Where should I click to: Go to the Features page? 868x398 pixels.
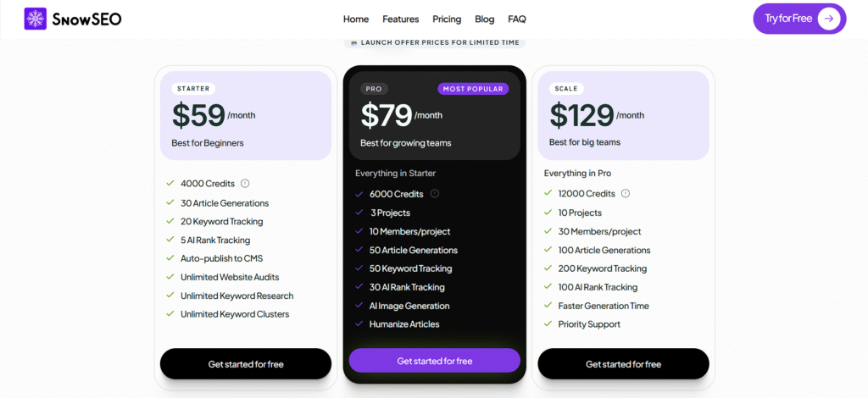click(x=401, y=19)
